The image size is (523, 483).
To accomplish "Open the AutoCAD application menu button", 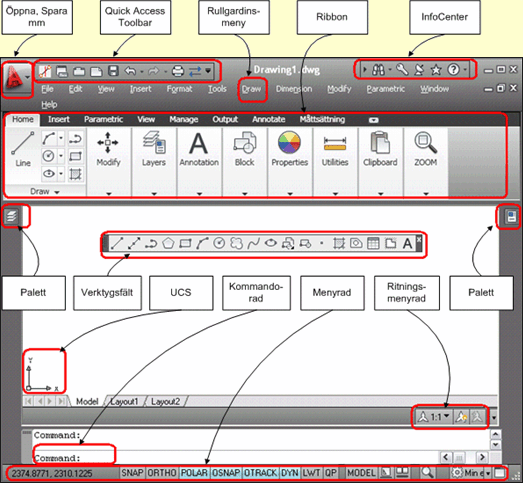I will click(x=17, y=79).
